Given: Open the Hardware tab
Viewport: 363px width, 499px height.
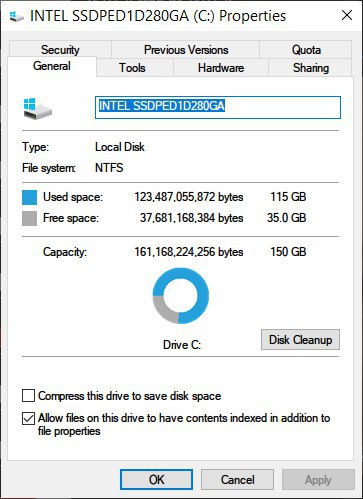Looking at the screenshot, I should (221, 68).
